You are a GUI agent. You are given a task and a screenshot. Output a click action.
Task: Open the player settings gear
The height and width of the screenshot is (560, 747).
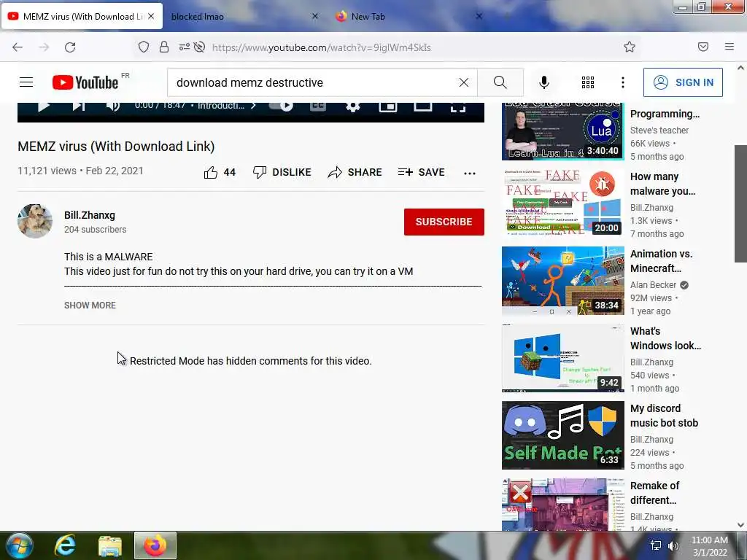[x=353, y=106]
